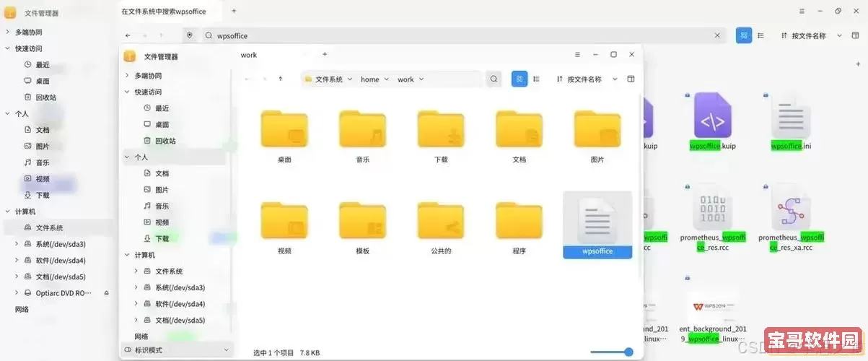Toggle details side panel in back window
Screen dimensions: 868x361
[x=855, y=35]
